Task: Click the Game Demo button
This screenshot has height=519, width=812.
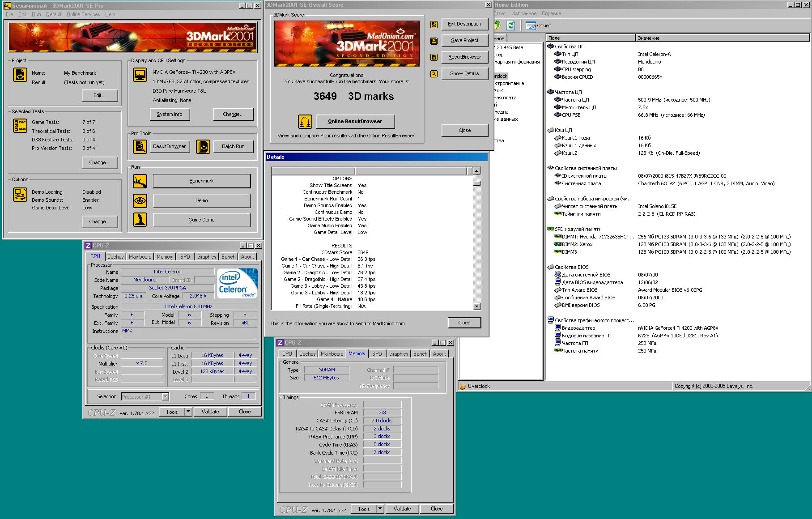Action: click(202, 220)
